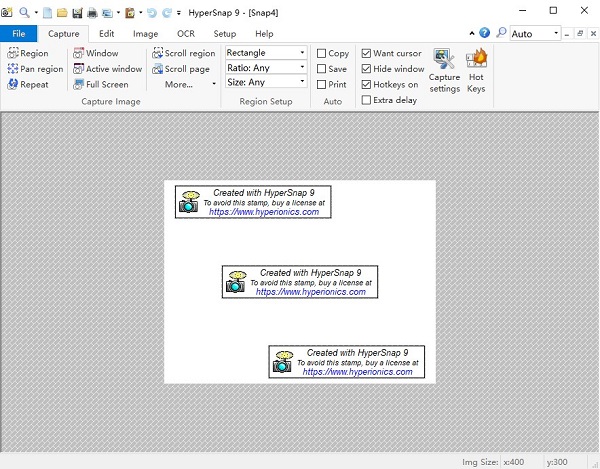
Task: Open quick access toolbar customize arrow
Action: (x=179, y=13)
